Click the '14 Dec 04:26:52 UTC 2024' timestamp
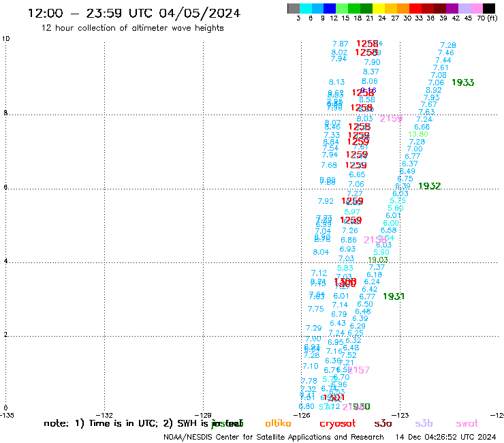The width and height of the screenshot is (504, 443). [x=445, y=438]
